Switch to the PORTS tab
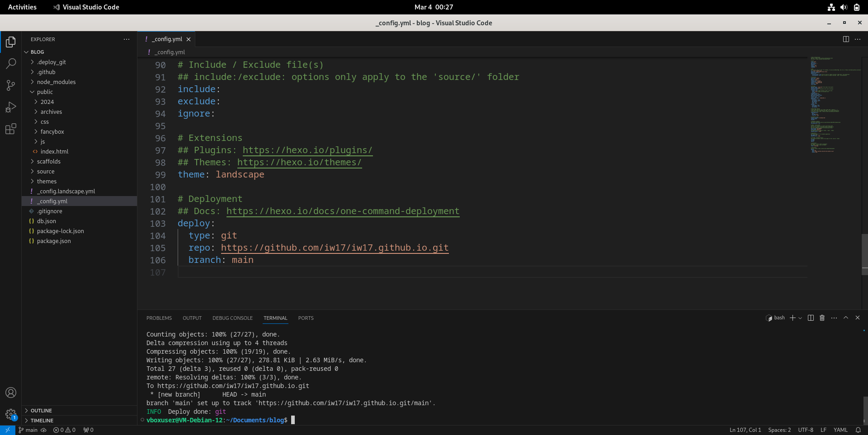868x435 pixels. (x=306, y=318)
